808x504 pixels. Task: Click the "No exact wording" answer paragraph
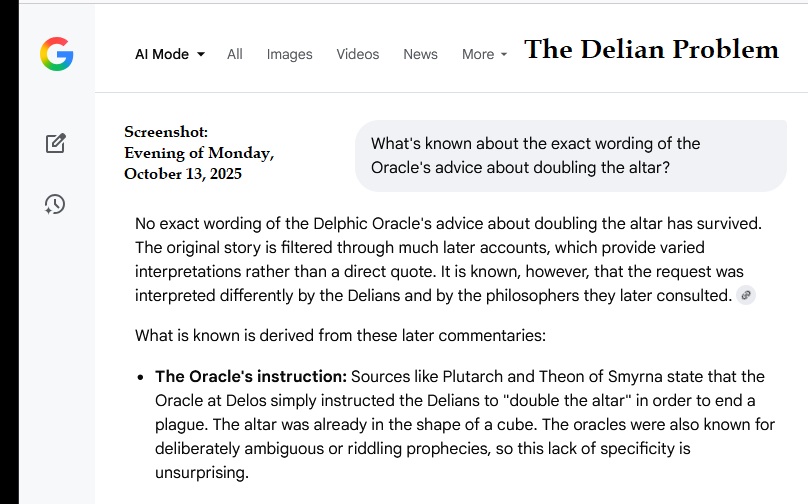click(x=440, y=258)
